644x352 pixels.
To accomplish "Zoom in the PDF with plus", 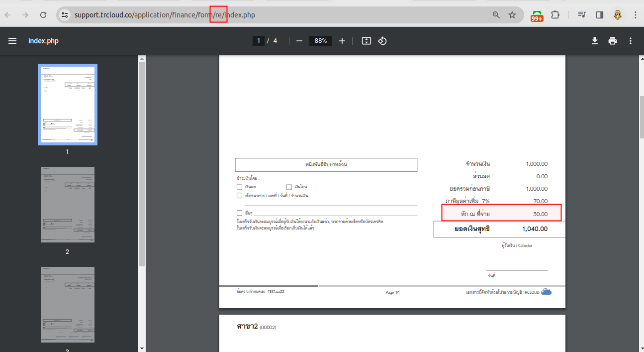I will (342, 41).
